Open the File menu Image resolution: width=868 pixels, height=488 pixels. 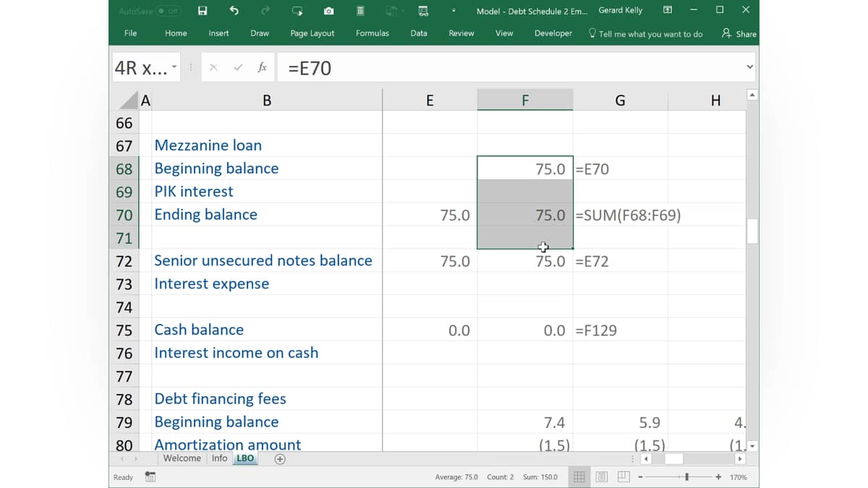130,33
